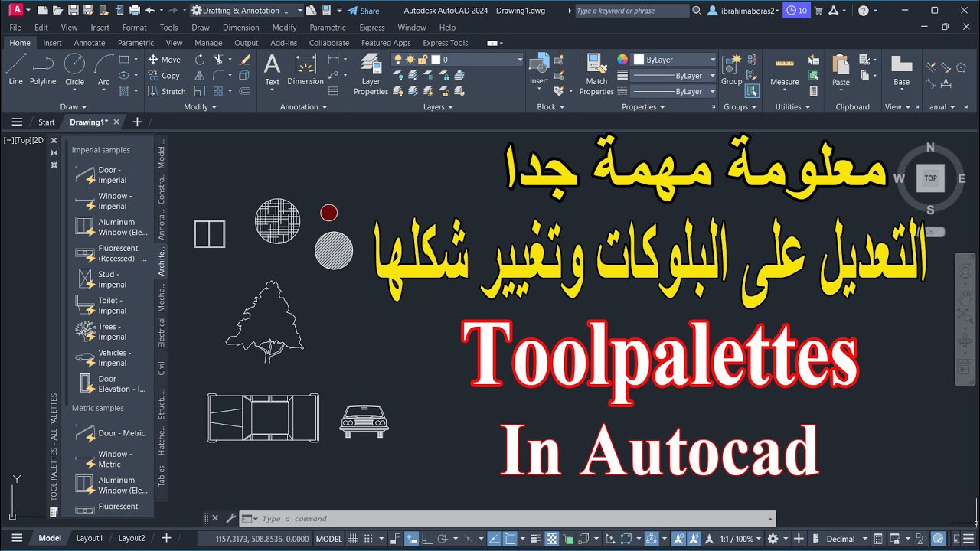Switch MODEL space toggle in status bar
The width and height of the screenshot is (980, 551).
point(329,539)
